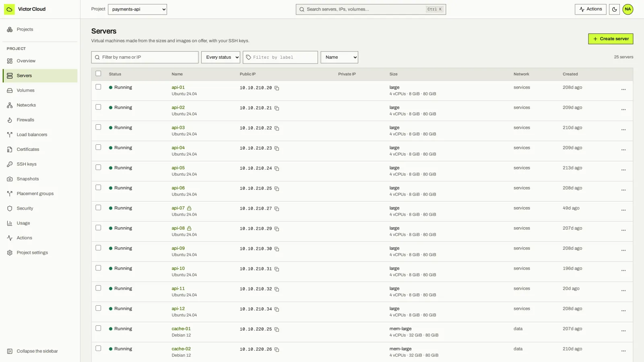Copy public IP 10.10.220.25

pyautogui.click(x=277, y=329)
